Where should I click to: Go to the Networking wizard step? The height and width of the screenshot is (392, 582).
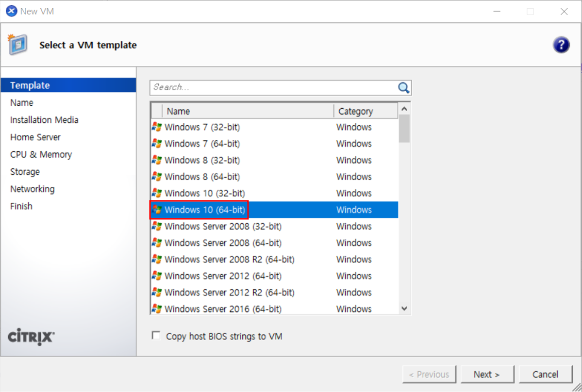pos(33,189)
